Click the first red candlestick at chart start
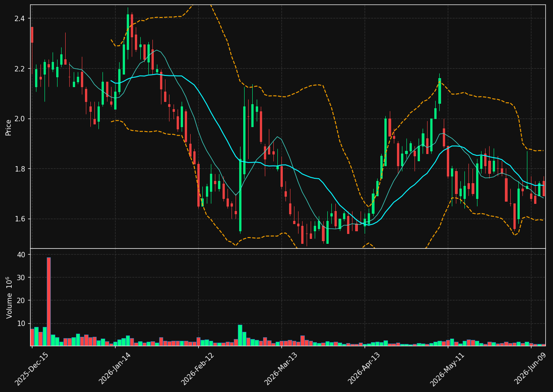Image resolution: width=553 pixels, height=392 pixels. 32,35
